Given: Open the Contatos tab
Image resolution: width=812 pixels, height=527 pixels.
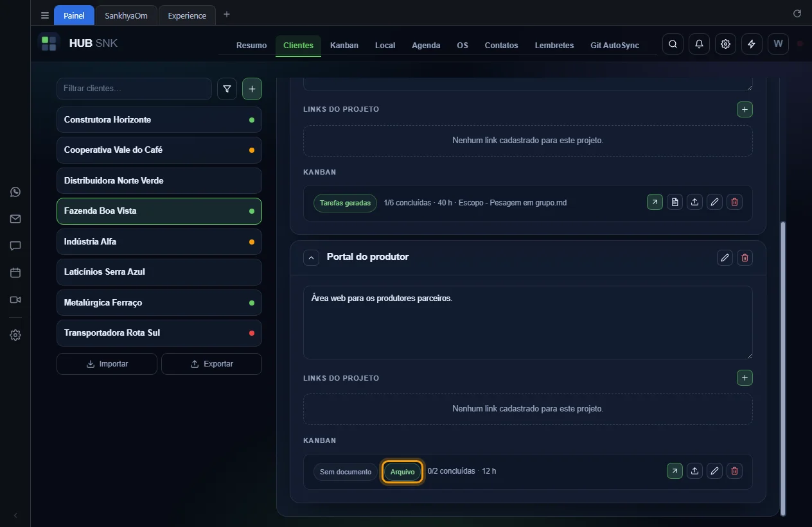Looking at the screenshot, I should coord(501,46).
